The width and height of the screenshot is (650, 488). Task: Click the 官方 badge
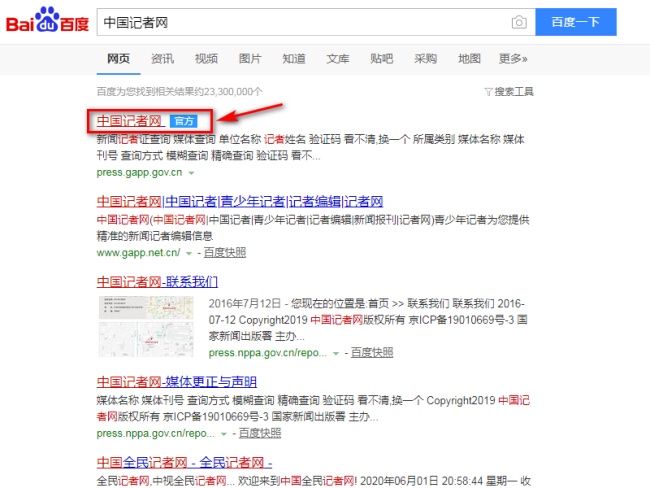click(x=184, y=121)
